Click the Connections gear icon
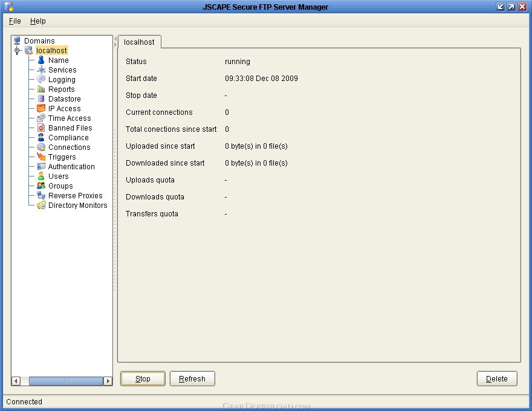 click(x=41, y=147)
